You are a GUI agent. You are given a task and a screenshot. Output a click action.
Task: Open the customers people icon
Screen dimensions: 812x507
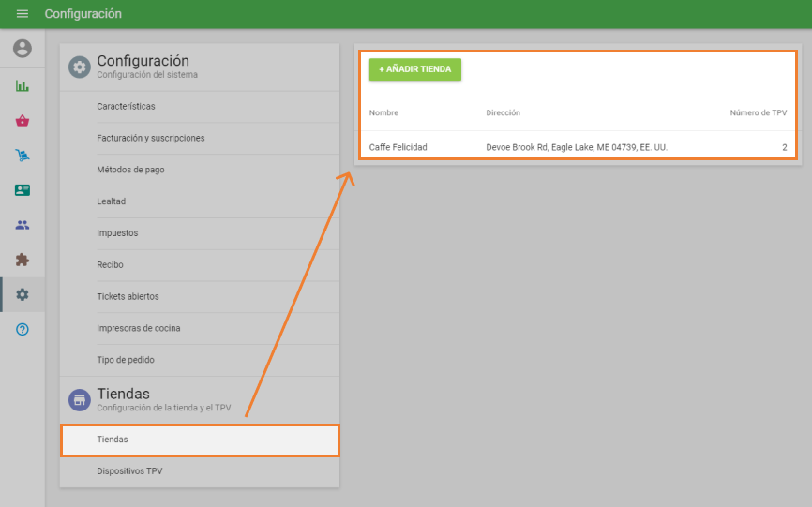(23, 225)
